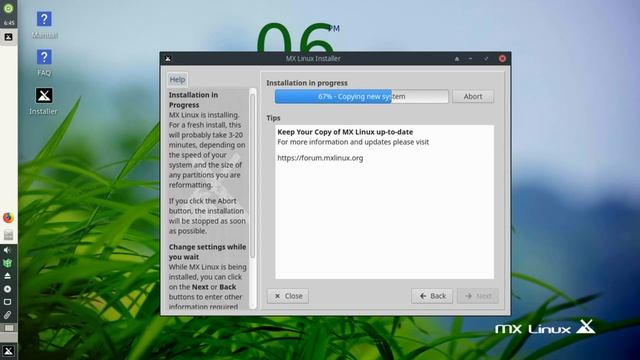Open the installer window menu icon in titlebar
640x360 pixels.
168,59
